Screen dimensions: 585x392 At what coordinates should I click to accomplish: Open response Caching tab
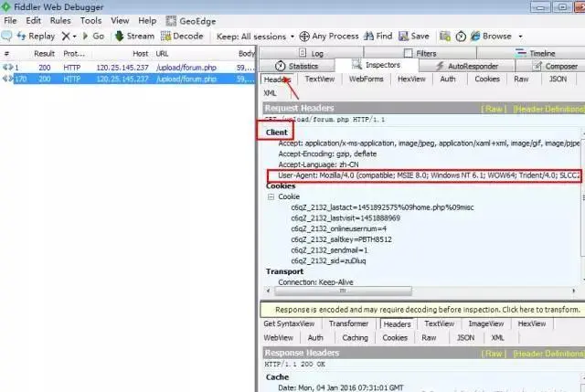[355, 338]
